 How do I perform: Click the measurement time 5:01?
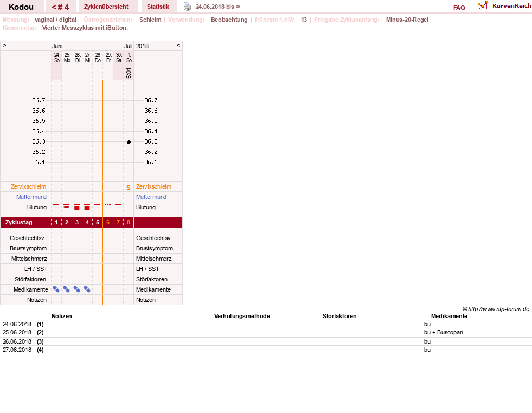(x=129, y=73)
